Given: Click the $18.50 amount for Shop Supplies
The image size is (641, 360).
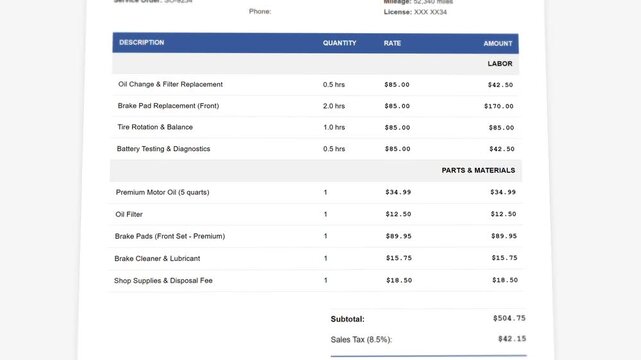Looking at the screenshot, I should point(504,280).
